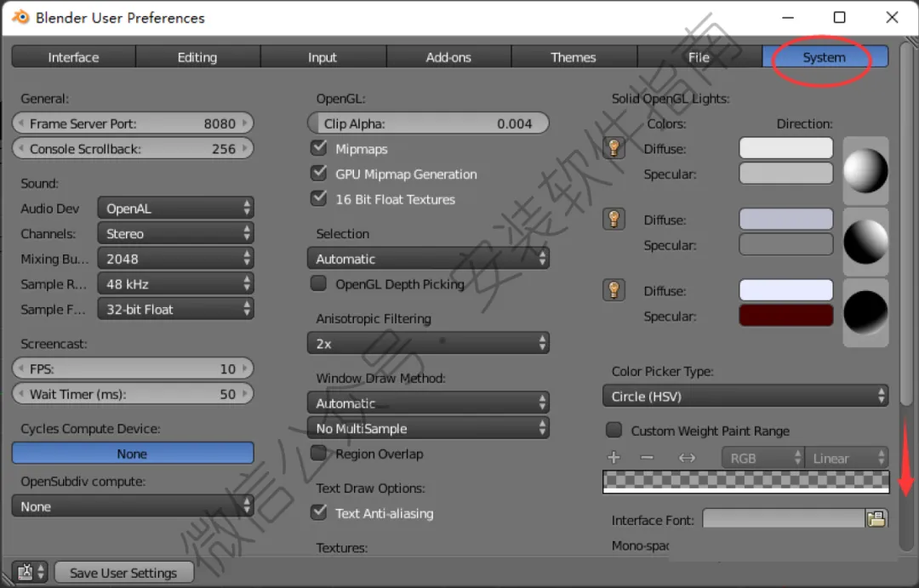
Task: Click the Interface Font path field
Action: click(785, 518)
